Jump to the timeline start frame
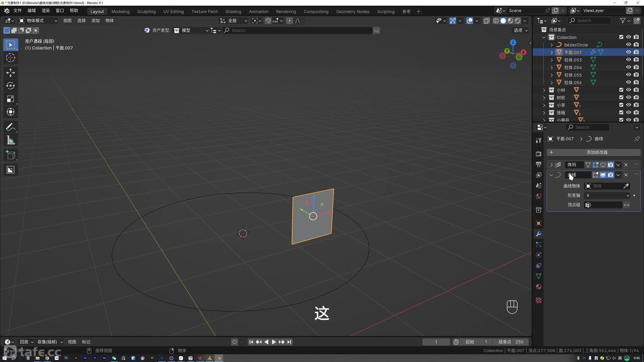The image size is (644, 362). pos(251,342)
